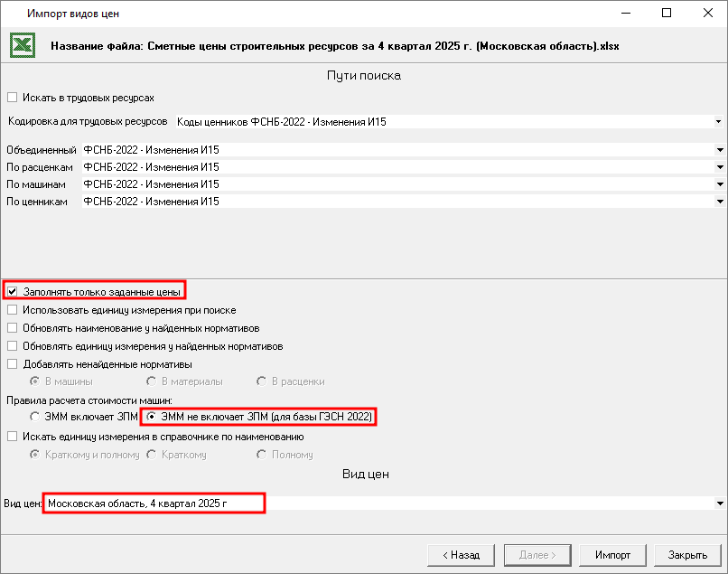The height and width of the screenshot is (574, 728).
Task: Click the 'Вид цен' field value
Action: (x=137, y=503)
